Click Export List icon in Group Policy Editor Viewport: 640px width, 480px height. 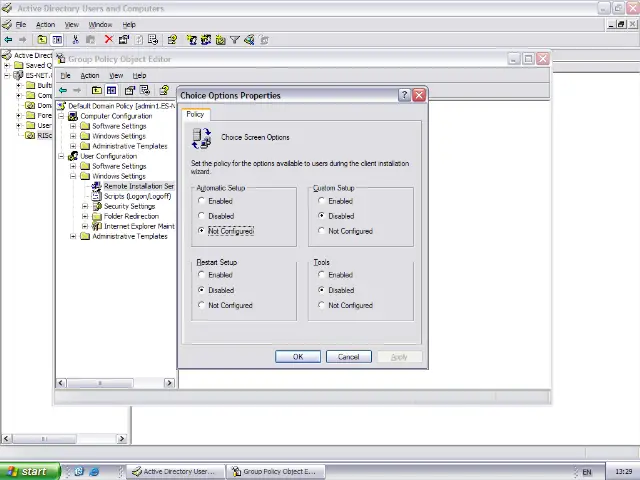click(x=145, y=90)
